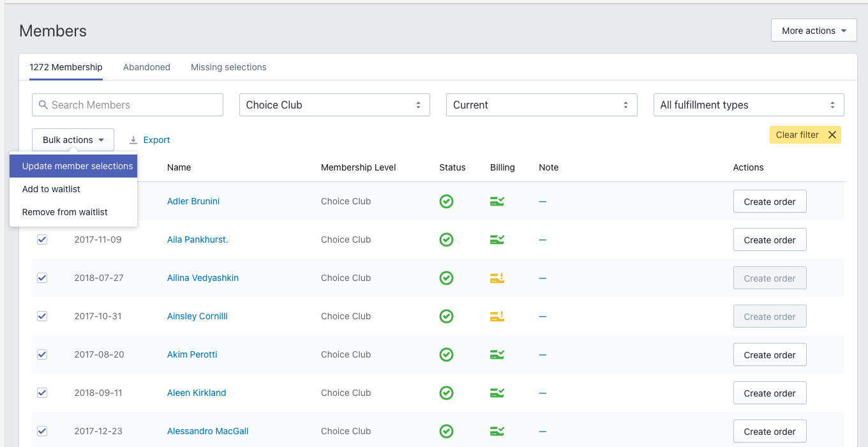
Task: Click Adler Brunini's green status checkmark icon
Action: tap(446, 202)
